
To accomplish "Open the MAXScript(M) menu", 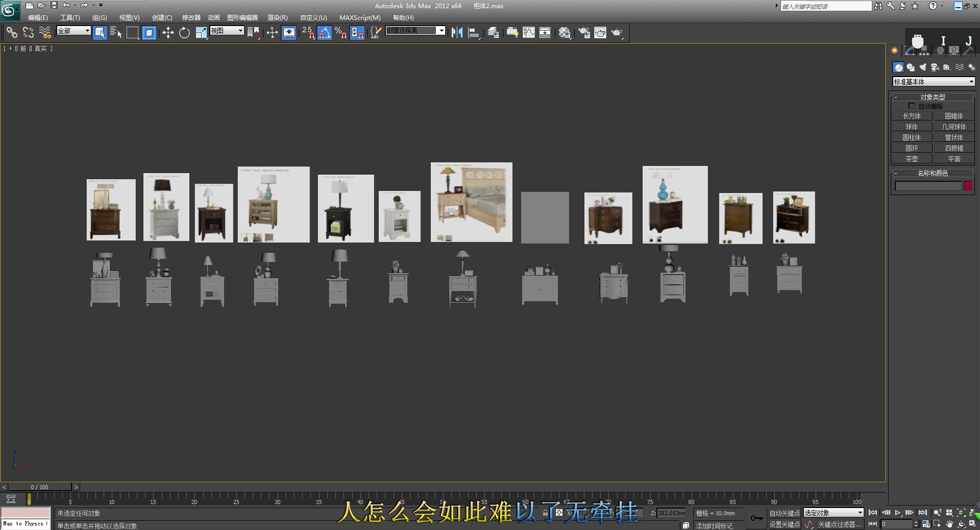I will pos(360,17).
